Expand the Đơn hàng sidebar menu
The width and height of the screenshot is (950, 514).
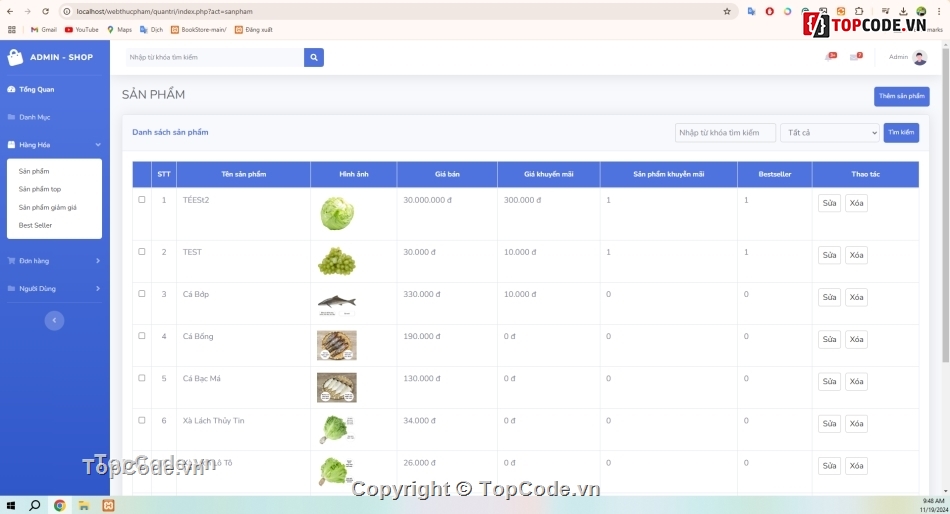coord(54,261)
